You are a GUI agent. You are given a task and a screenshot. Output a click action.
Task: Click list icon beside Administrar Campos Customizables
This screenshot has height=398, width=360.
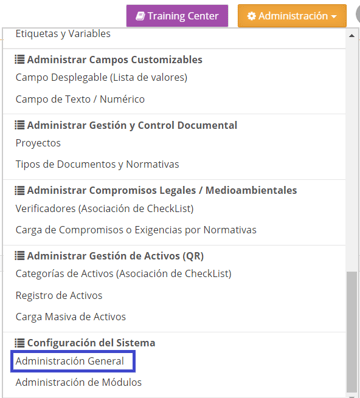click(20, 60)
